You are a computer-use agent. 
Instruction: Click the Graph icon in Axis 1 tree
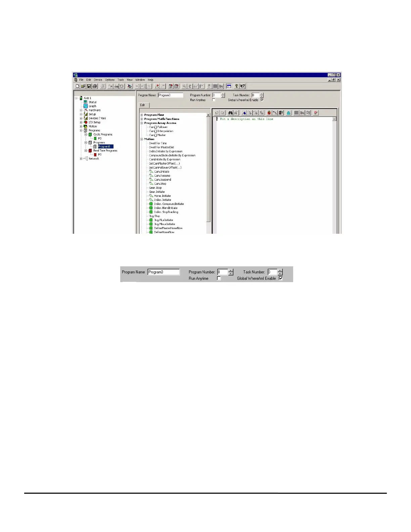[86, 106]
